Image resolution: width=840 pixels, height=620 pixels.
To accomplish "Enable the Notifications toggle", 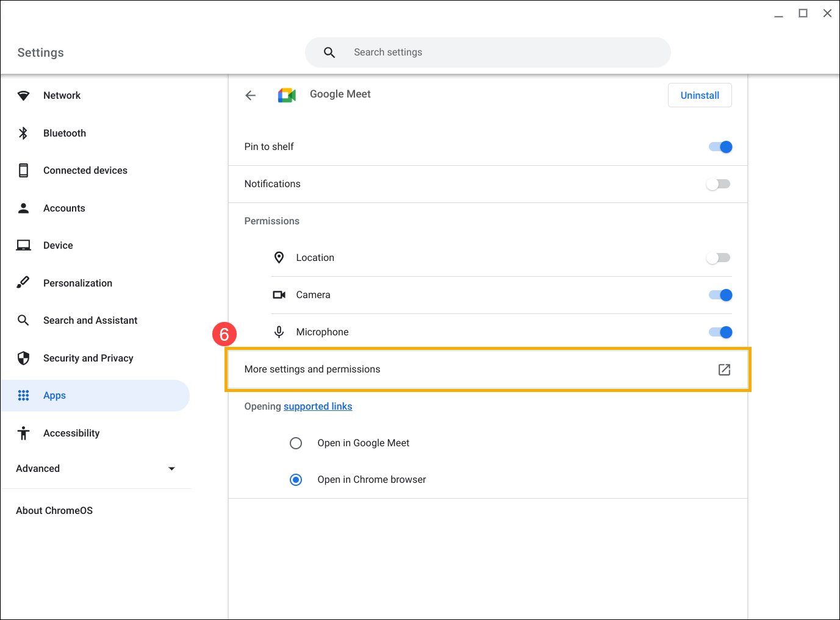I will pos(718,184).
